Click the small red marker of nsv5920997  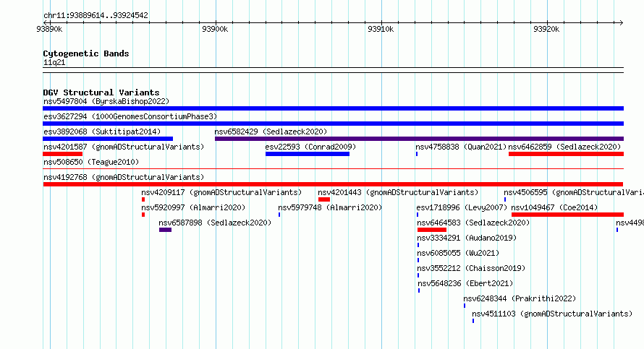(143, 215)
